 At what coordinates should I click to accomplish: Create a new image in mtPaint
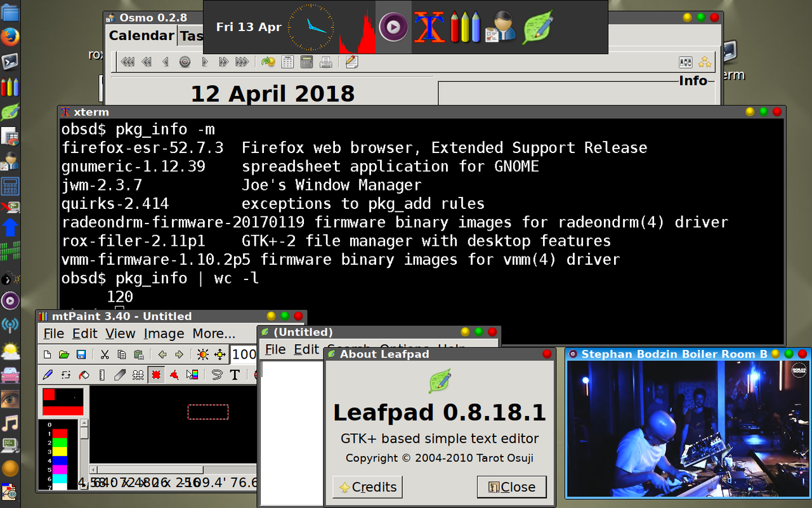pyautogui.click(x=47, y=354)
